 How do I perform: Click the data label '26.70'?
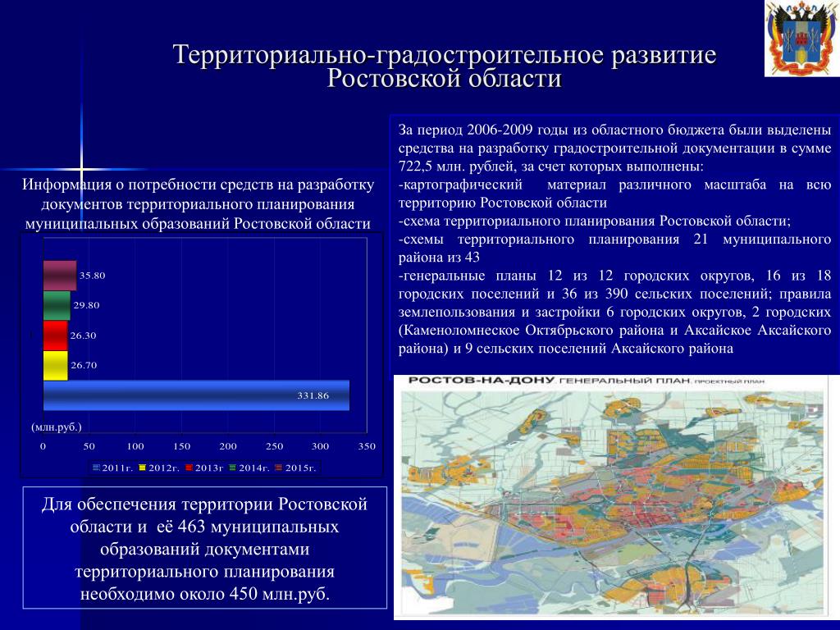point(84,365)
